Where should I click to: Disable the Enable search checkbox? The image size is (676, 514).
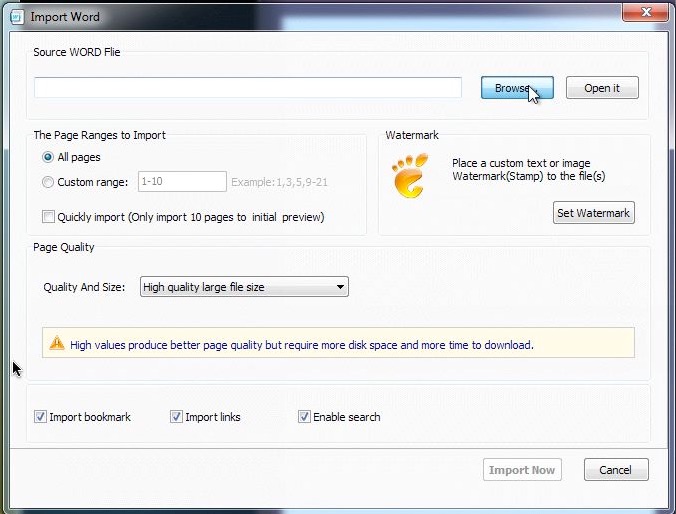[304, 417]
